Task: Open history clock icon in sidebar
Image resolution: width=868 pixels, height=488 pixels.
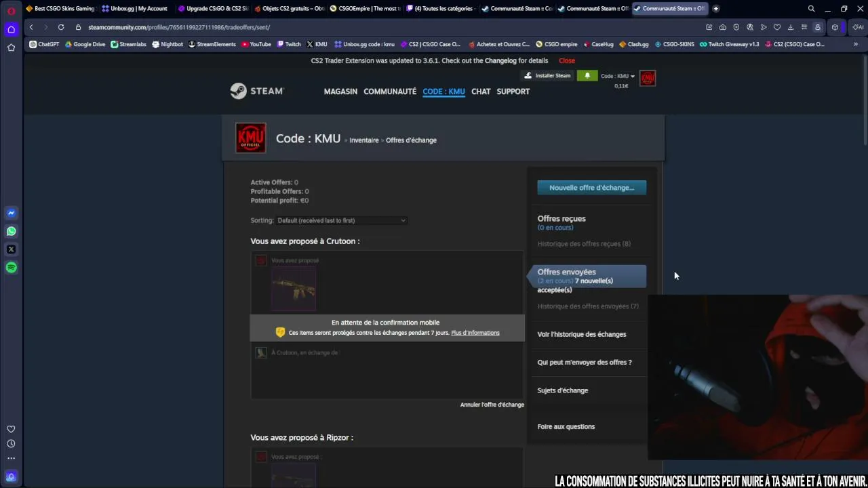Action: [x=11, y=444]
